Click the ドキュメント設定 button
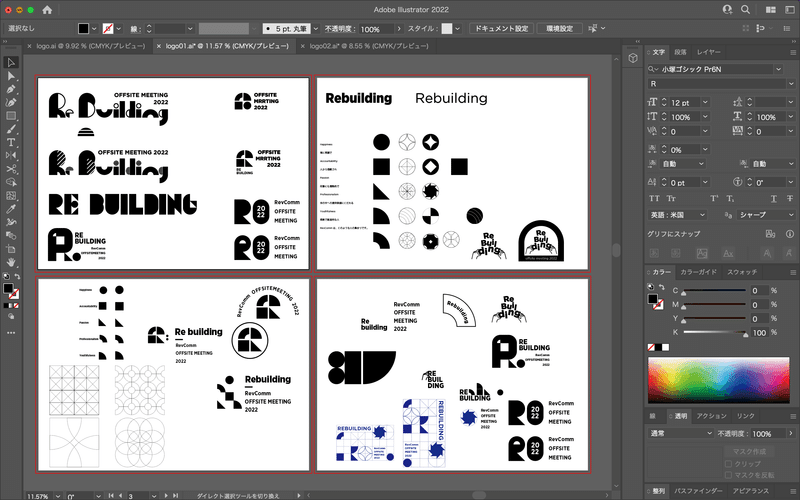This screenshot has width=800, height=500. tap(502, 29)
